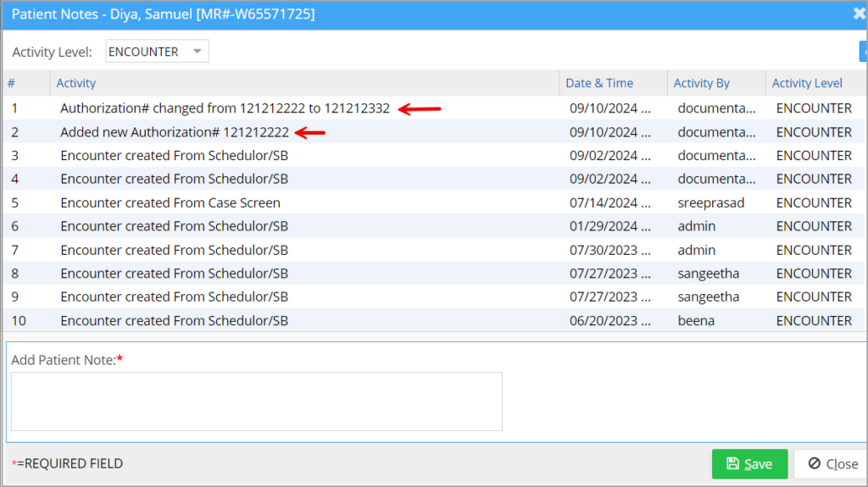Sort by the Activity By column header

point(701,83)
